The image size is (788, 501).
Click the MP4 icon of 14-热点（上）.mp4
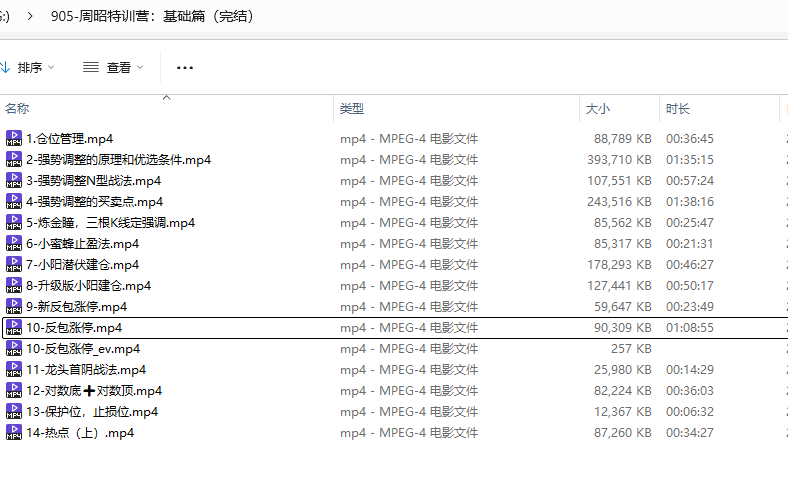tap(14, 433)
